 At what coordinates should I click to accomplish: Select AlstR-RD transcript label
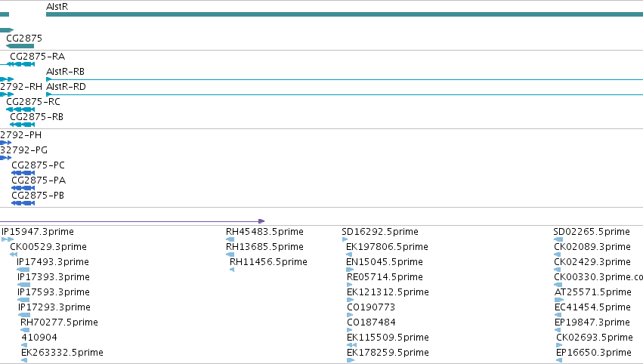click(66, 87)
